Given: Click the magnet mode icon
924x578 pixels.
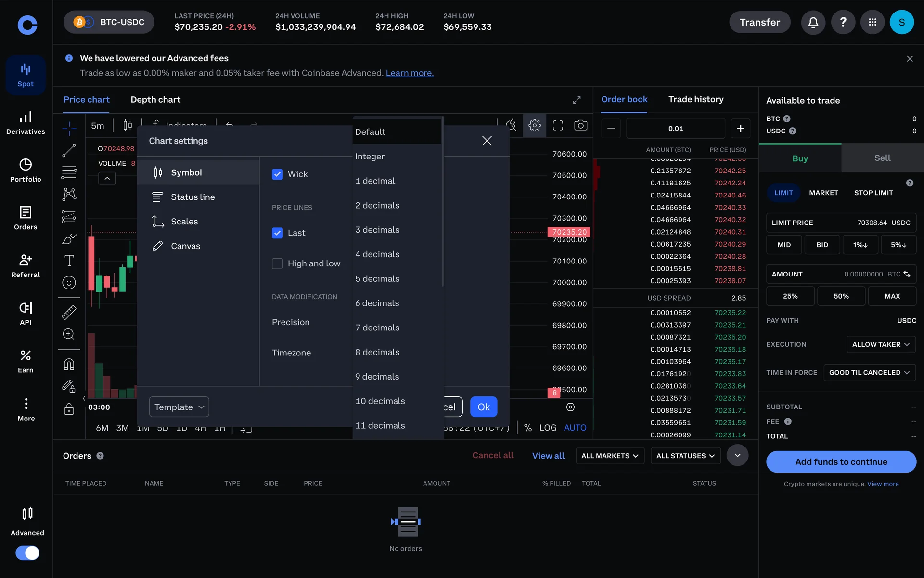Looking at the screenshot, I should (x=69, y=364).
